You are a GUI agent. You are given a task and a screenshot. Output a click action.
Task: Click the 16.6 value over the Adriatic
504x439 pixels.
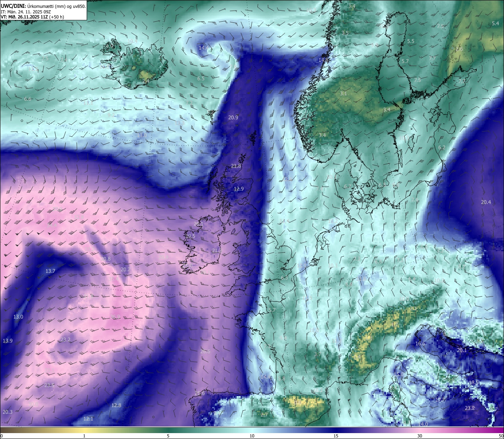pyautogui.click(x=420, y=344)
